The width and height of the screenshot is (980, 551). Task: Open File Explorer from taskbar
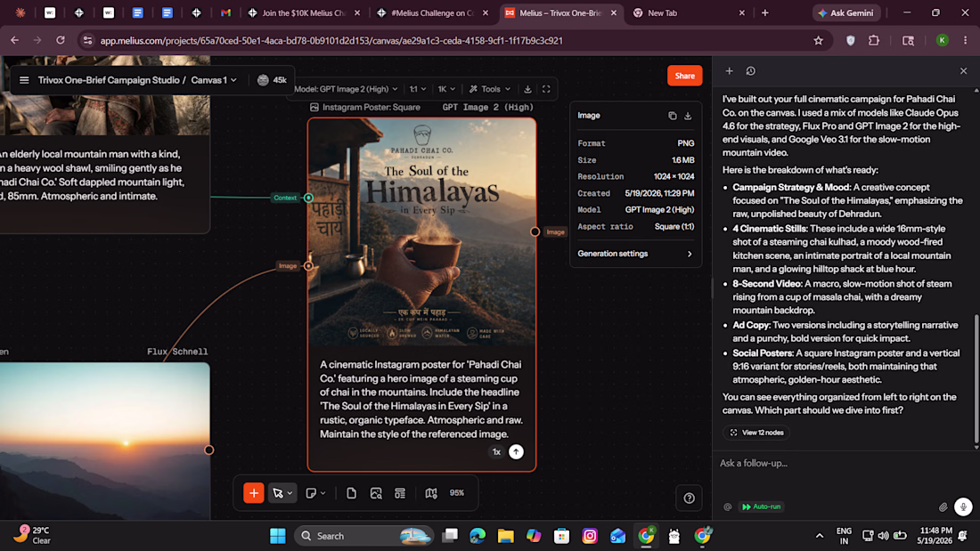(x=506, y=535)
